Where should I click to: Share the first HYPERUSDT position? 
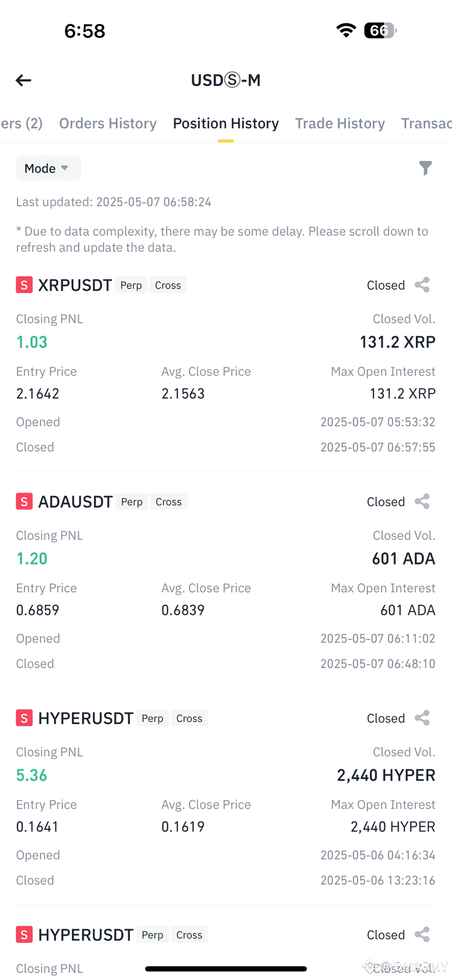pos(422,718)
